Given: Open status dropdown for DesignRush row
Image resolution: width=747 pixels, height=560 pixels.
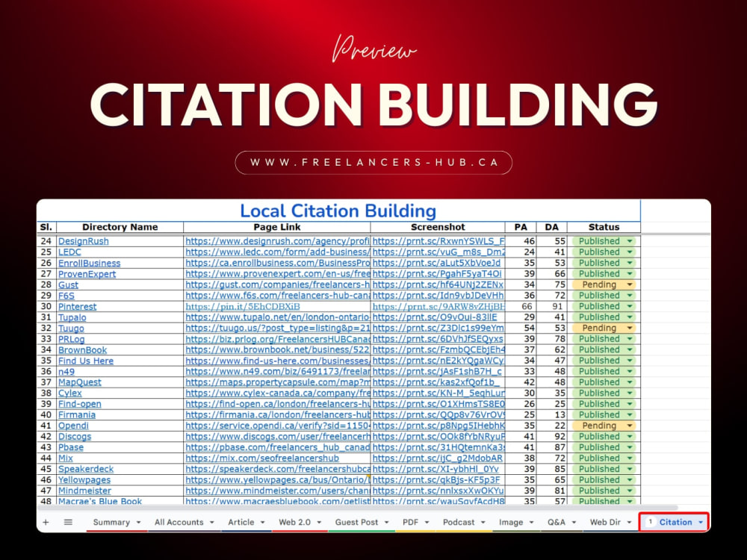Looking at the screenshot, I should point(630,241).
